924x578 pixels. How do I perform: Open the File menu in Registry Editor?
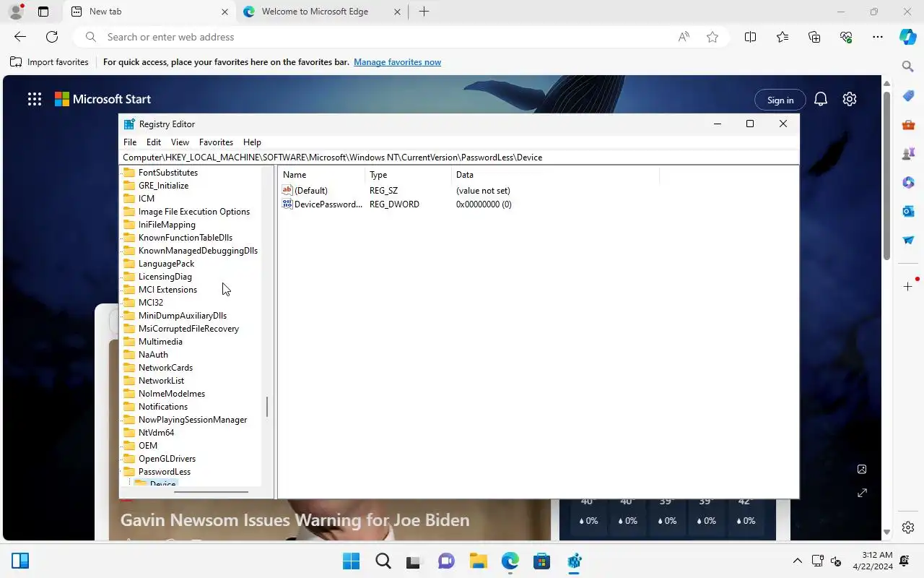pyautogui.click(x=130, y=142)
